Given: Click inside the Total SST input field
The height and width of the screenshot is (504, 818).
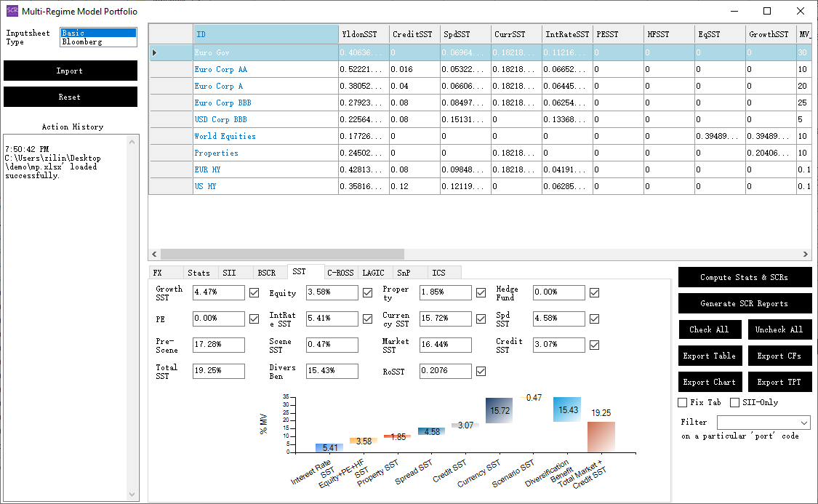Looking at the screenshot, I should [218, 371].
